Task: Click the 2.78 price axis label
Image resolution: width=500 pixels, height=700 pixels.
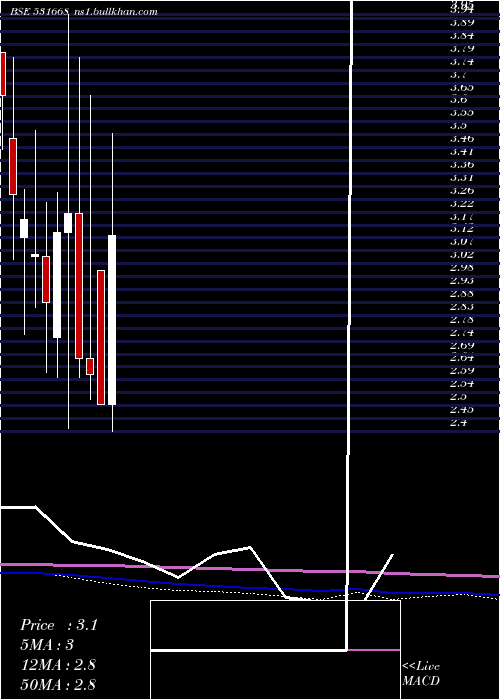Action: tap(462, 320)
